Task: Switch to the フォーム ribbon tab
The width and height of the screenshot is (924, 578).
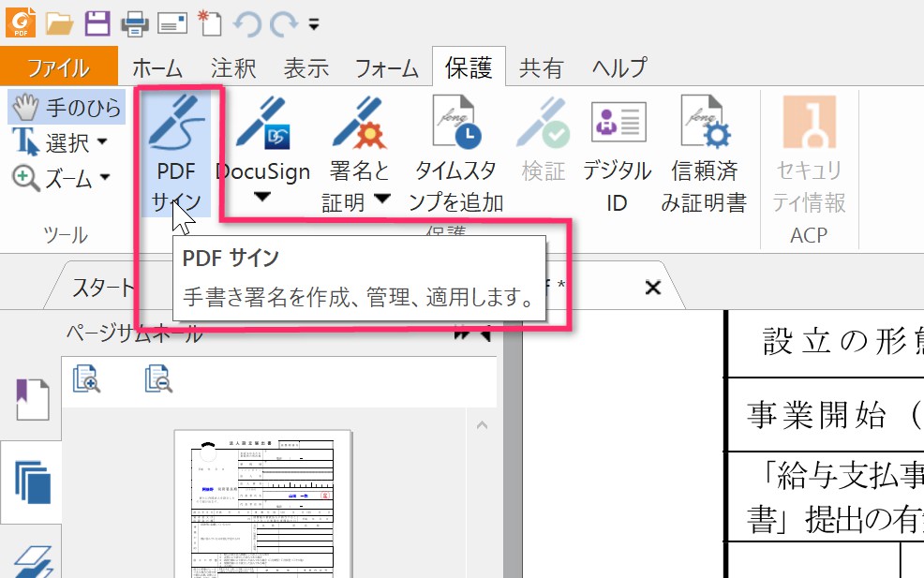Action: coord(387,67)
